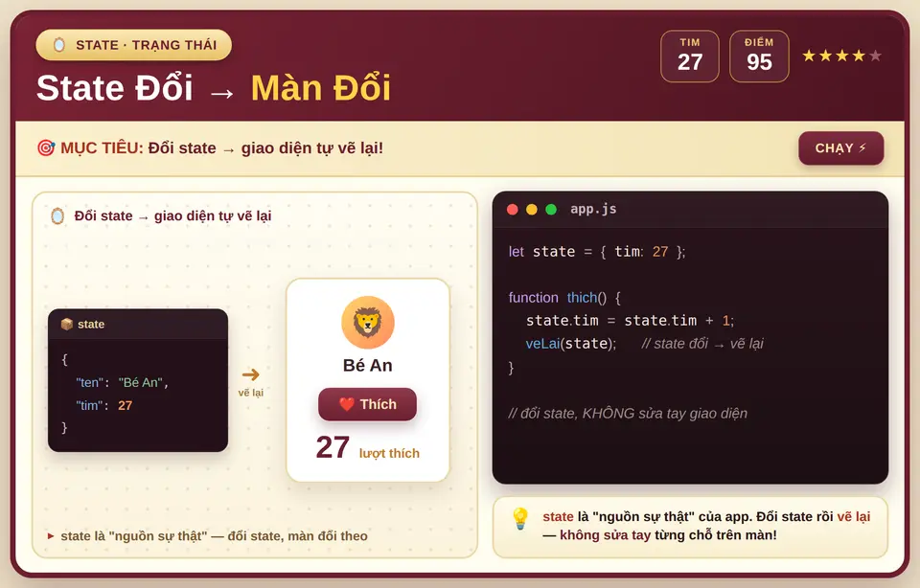Click the STATE · TRẠNG THÁI badge
Image resolution: width=920 pixels, height=588 pixels.
coord(134,45)
